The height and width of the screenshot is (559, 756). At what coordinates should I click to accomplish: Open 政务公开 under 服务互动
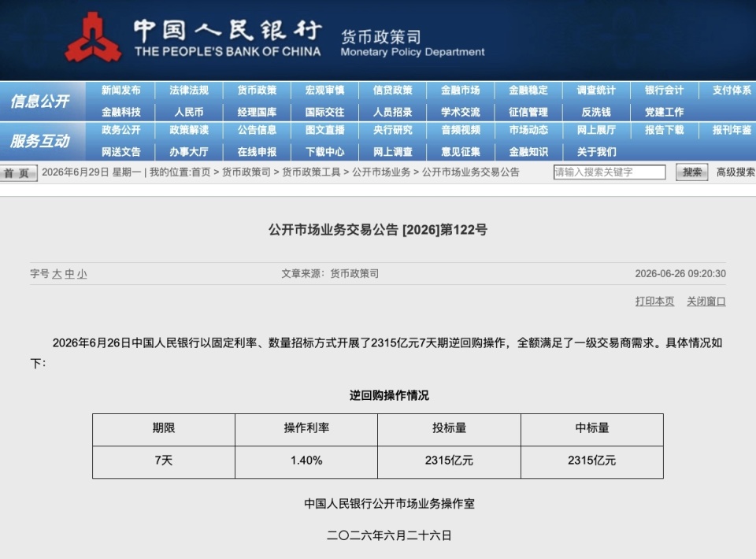121,130
